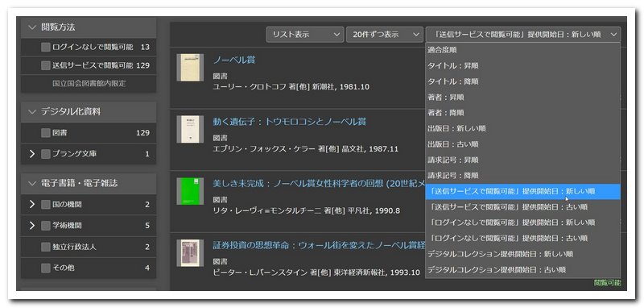The width and height of the screenshot is (644, 308).
Task: Collapse the 閲覧方法 section chevron
Action: (32, 27)
